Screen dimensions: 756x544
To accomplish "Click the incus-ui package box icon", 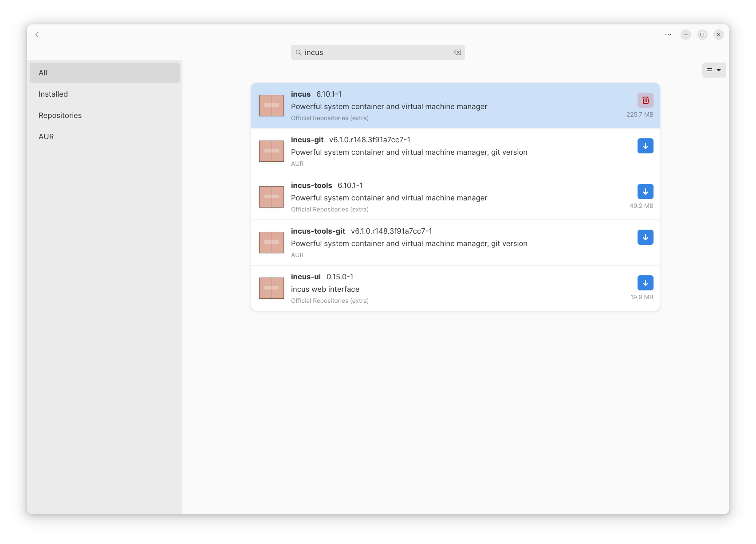I will [272, 288].
